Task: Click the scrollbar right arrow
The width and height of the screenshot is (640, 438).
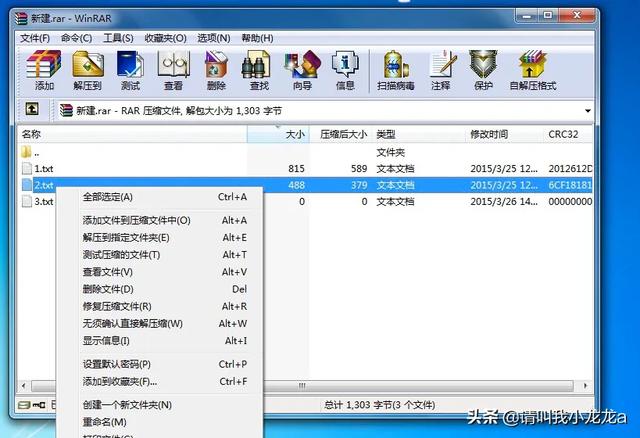Action: coord(585,386)
